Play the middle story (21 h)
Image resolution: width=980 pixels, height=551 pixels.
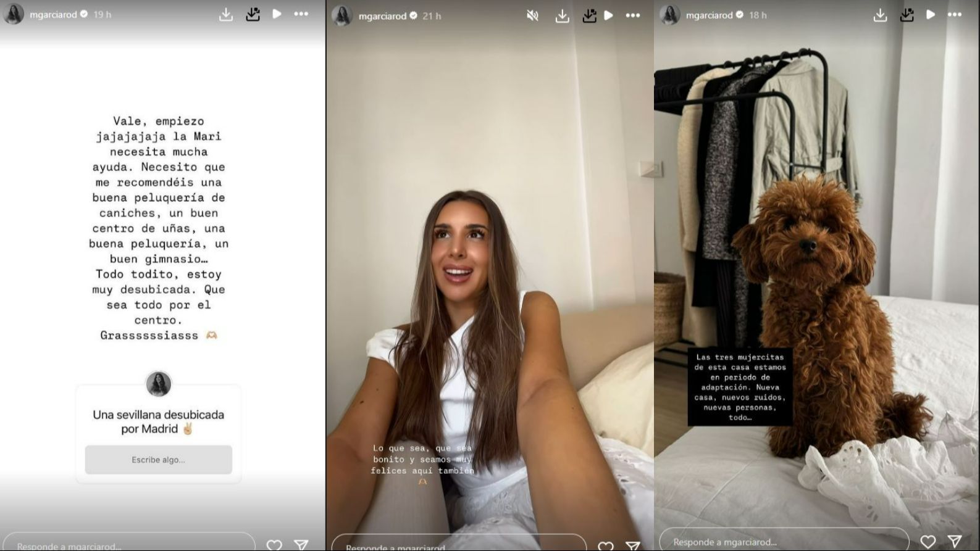pyautogui.click(x=609, y=15)
